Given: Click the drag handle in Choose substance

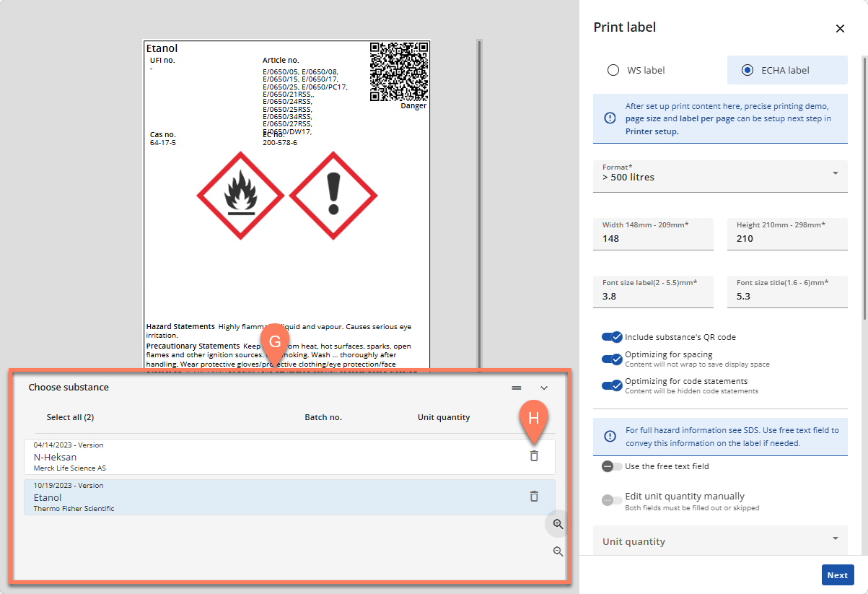Looking at the screenshot, I should 517,388.
